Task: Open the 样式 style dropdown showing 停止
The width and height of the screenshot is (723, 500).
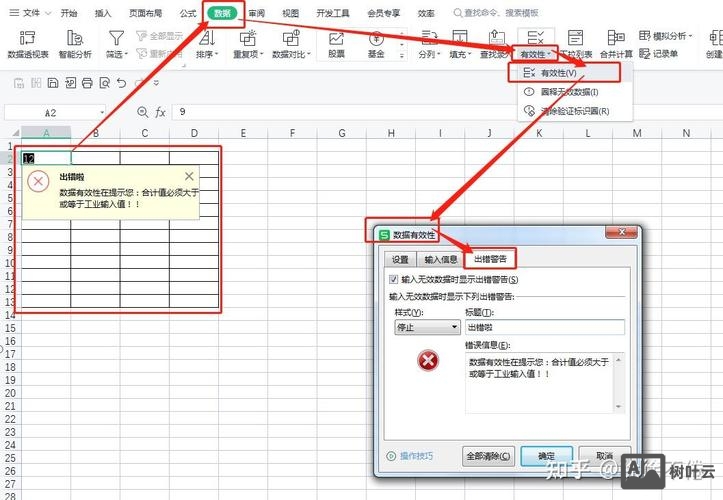Action: (x=427, y=327)
